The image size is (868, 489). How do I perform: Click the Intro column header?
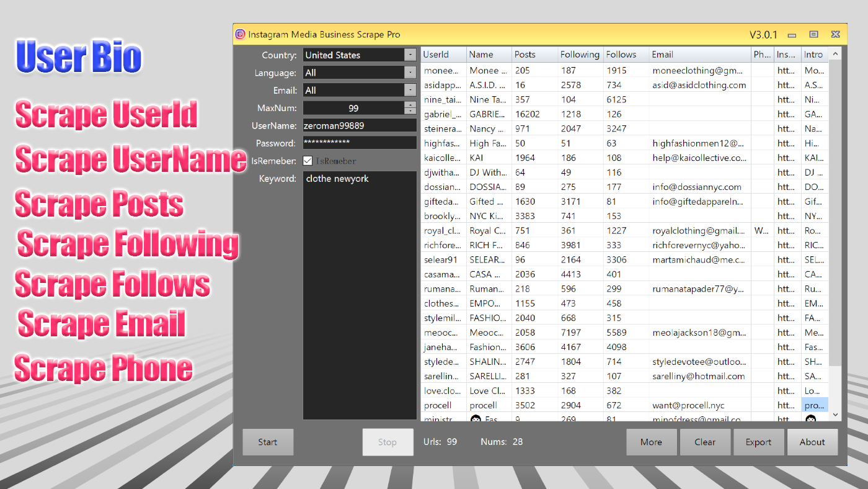815,55
